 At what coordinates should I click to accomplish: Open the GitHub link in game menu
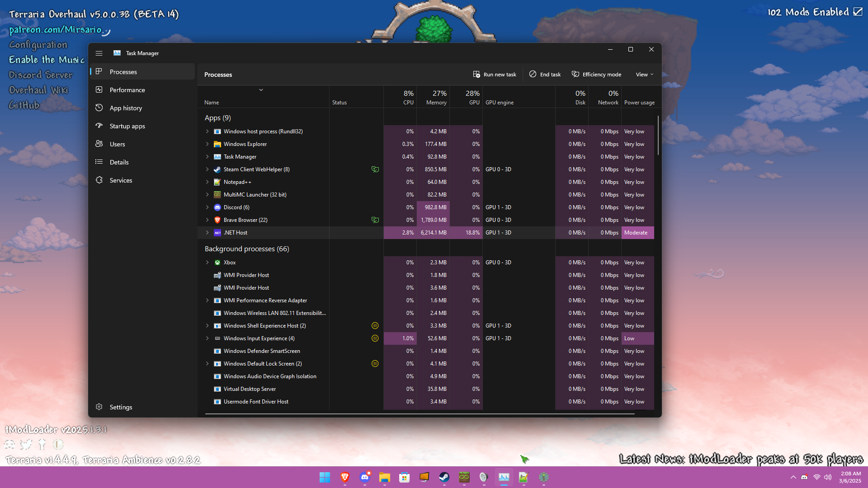tap(24, 105)
